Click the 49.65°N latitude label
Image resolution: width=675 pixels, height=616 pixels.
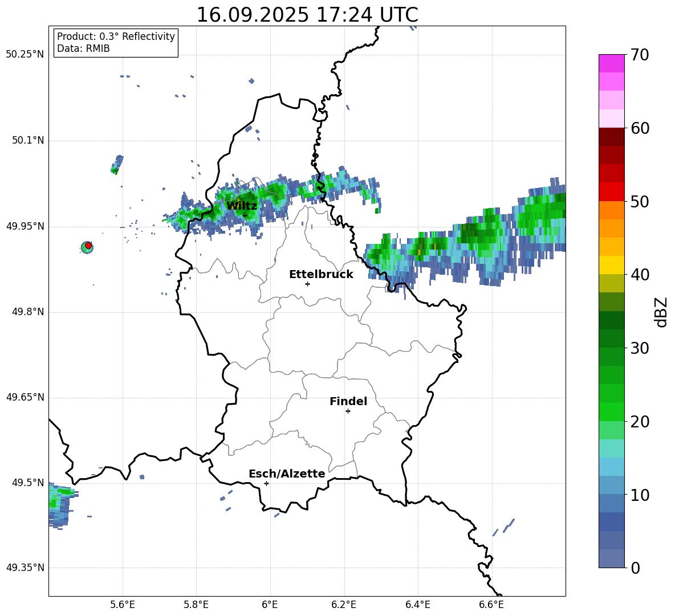[x=25, y=397]
